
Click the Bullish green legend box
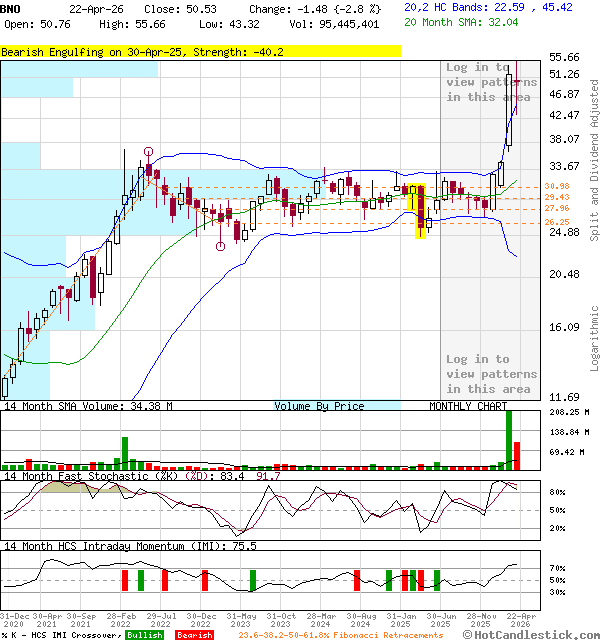pyautogui.click(x=144, y=635)
